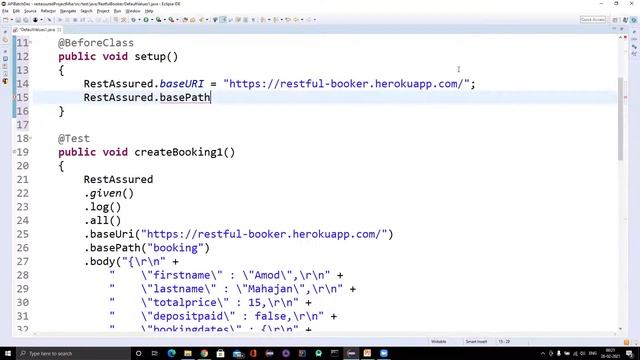Click the Smart Insert status bar entry
The width and height of the screenshot is (640, 360).
476,342
